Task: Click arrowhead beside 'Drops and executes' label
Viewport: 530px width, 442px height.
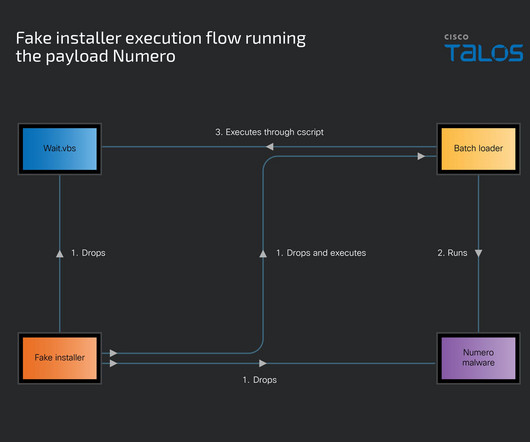Action: click(x=263, y=253)
